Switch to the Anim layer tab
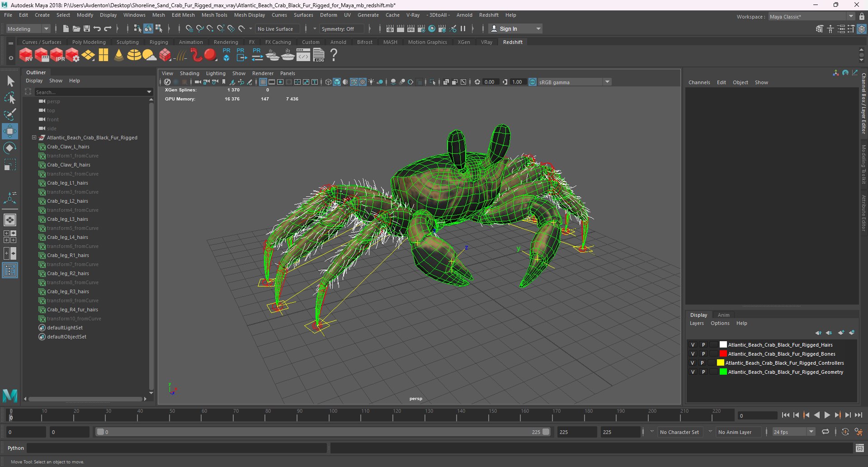 tap(723, 315)
